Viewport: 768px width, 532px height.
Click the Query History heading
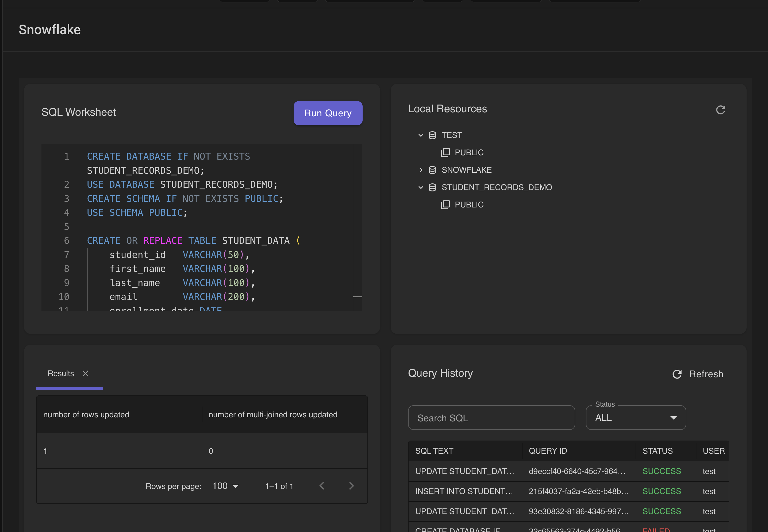click(x=440, y=373)
